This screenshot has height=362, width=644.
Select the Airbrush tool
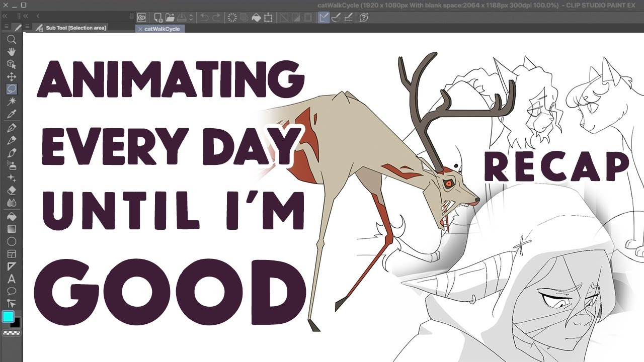click(11, 166)
